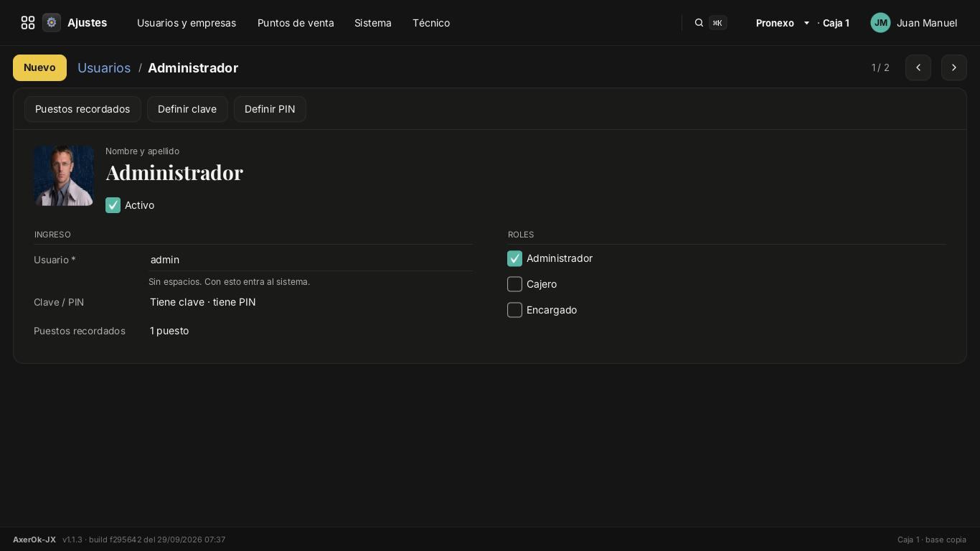Go back to Usuarios breadcrumb link
Image resolution: width=980 pixels, height=551 pixels.
click(104, 67)
